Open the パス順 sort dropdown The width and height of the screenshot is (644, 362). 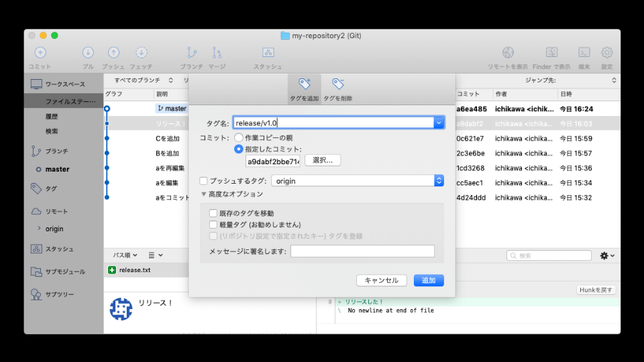click(x=125, y=255)
